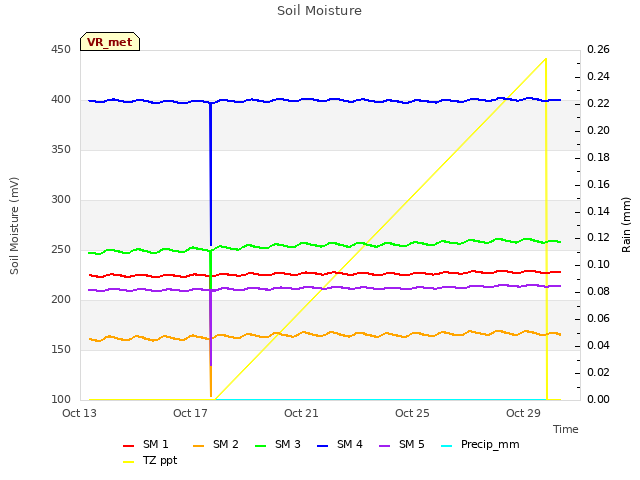Toggle the SM 5 legend entry
Viewport: 640px width, 480px height.
(402, 444)
